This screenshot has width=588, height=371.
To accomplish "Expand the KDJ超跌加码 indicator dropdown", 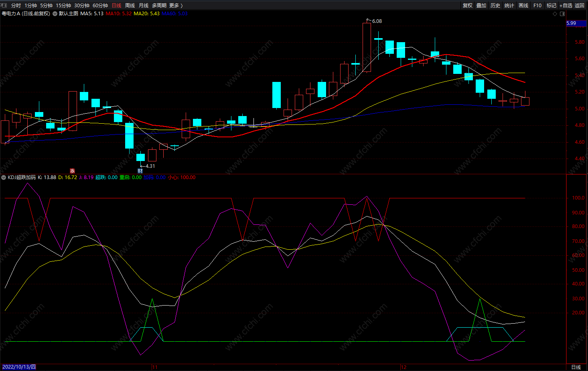I will [x=4, y=177].
